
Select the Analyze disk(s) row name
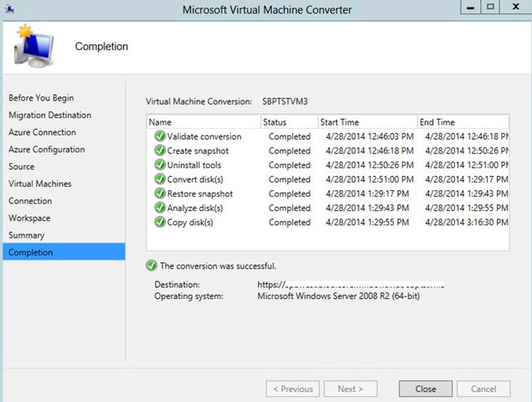tap(195, 208)
